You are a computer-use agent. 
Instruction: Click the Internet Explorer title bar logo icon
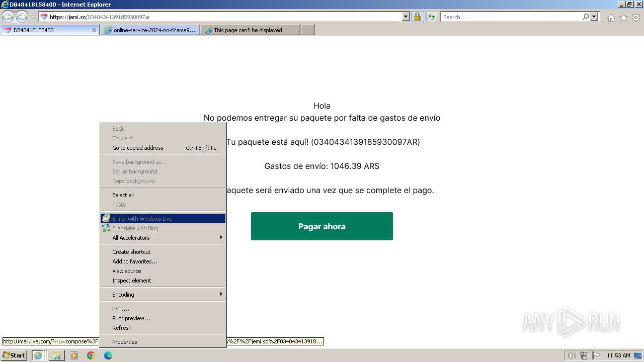(x=5, y=5)
